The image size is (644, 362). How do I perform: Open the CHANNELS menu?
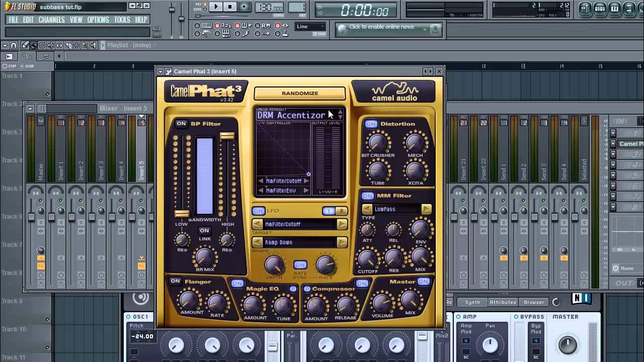(x=51, y=20)
